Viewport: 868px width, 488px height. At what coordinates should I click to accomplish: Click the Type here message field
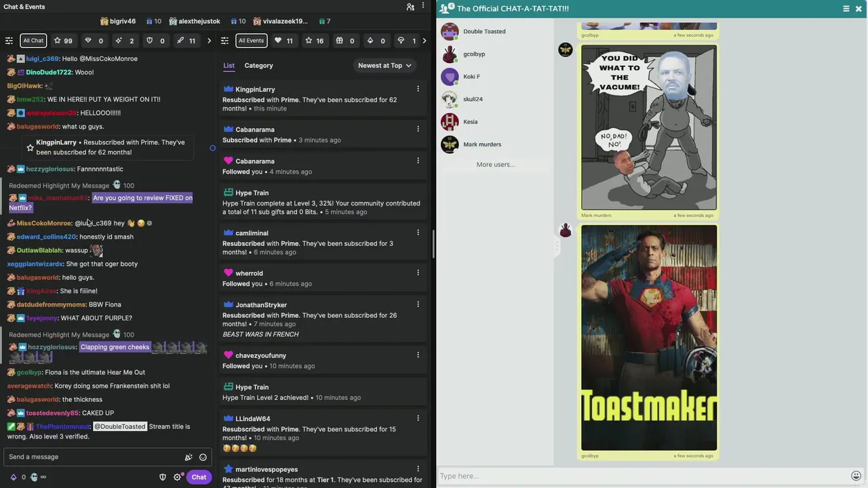[x=644, y=476]
